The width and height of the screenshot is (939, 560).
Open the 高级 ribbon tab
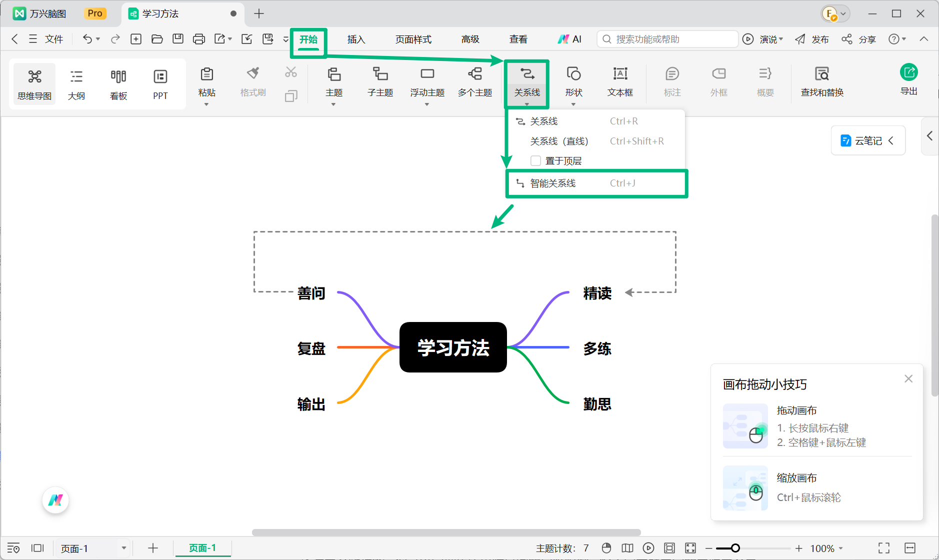tap(470, 39)
